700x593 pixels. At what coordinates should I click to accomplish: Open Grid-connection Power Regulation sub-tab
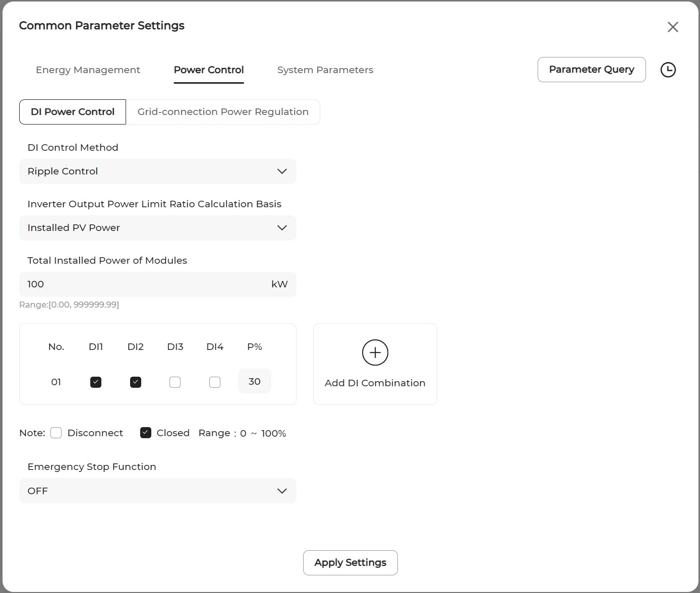222,112
